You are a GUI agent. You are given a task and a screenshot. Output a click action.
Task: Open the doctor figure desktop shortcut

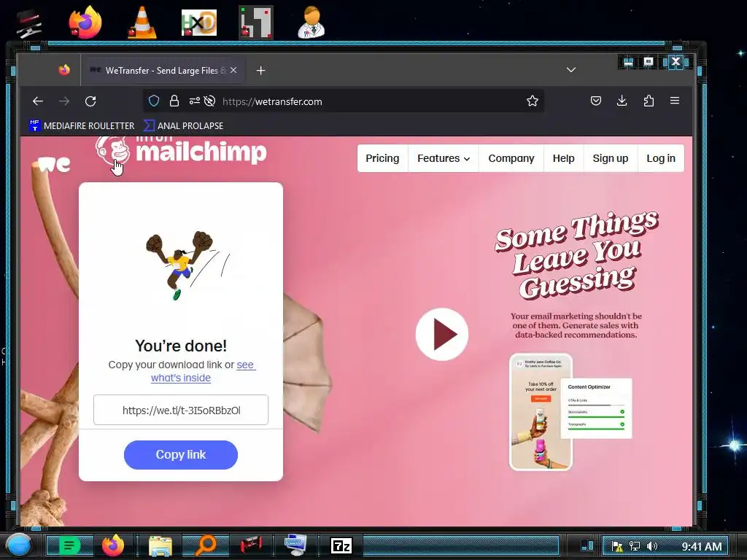click(x=311, y=22)
